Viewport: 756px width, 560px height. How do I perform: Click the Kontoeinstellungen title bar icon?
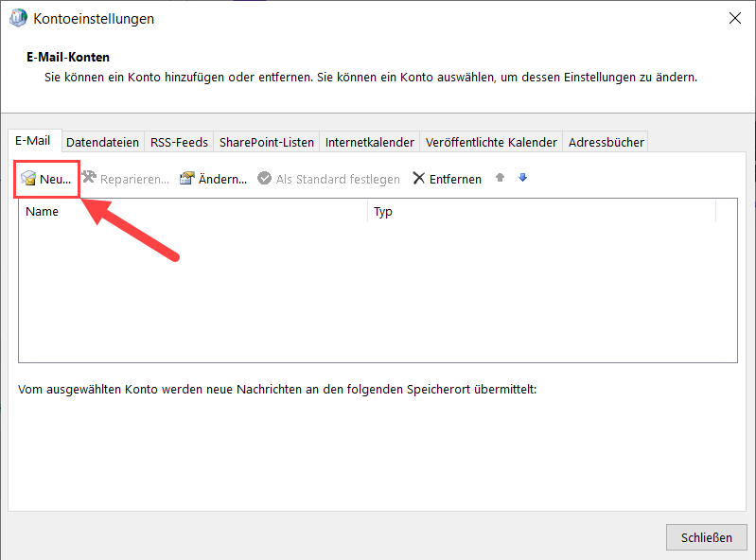(x=18, y=18)
